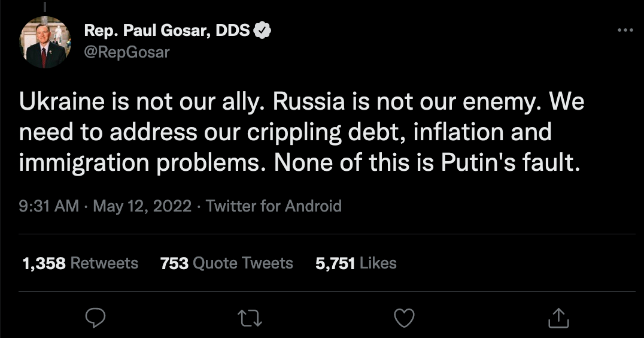Click the display name Rep. Paul Gosar, DDS
Image resolution: width=644 pixels, height=338 pixels.
click(167, 30)
